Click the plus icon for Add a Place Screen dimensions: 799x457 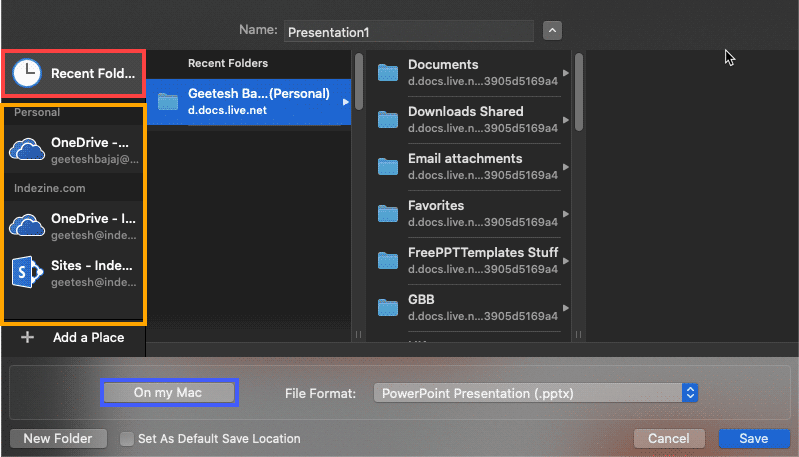click(28, 337)
